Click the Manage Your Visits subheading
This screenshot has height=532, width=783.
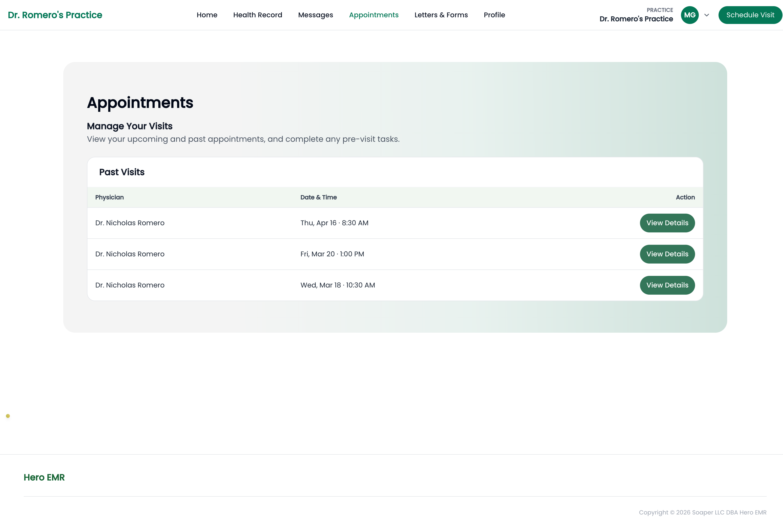(x=130, y=126)
